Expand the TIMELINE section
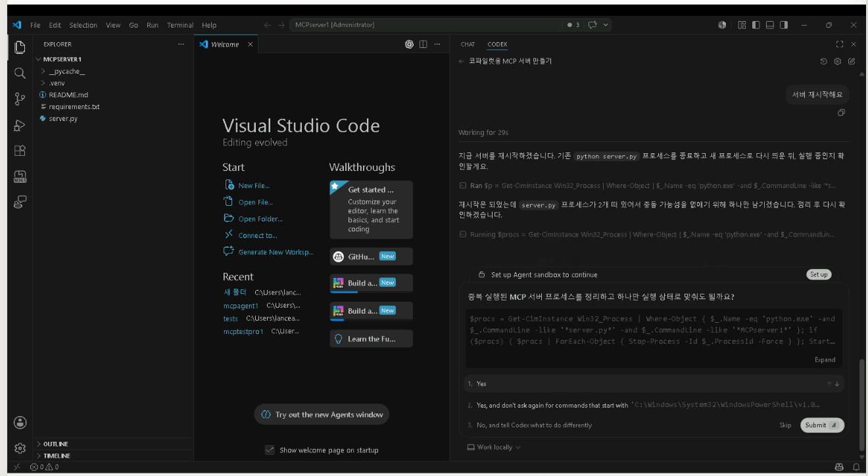 [x=57, y=456]
